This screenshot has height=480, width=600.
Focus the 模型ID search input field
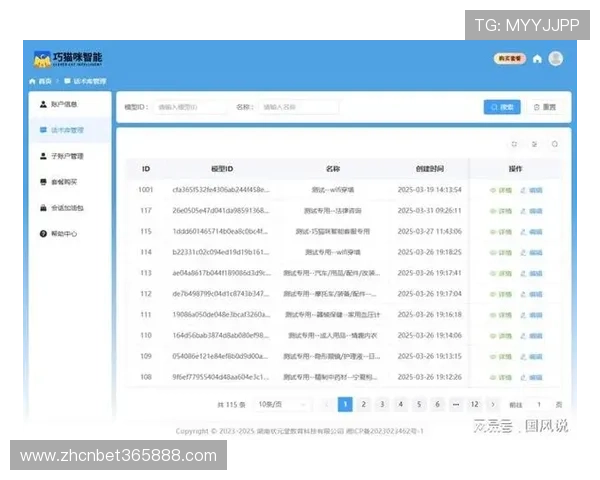coord(191,107)
